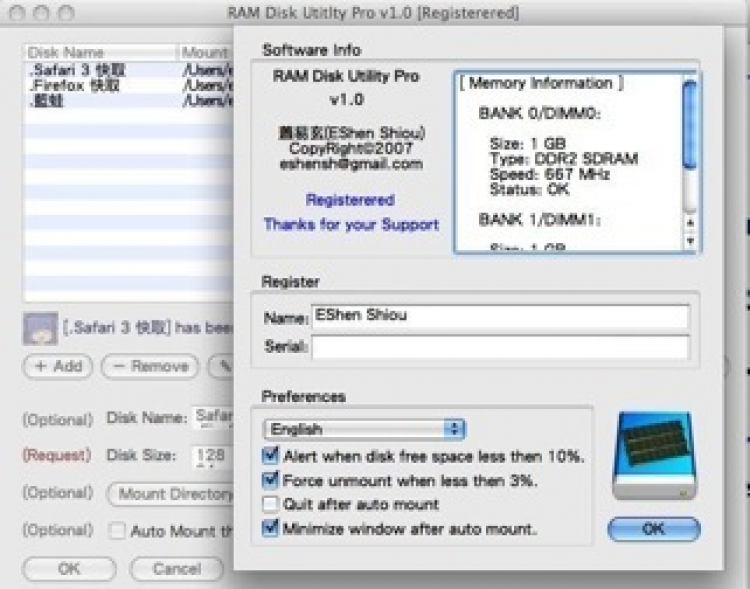
Task: Click the Mount column header
Action: coord(207,53)
